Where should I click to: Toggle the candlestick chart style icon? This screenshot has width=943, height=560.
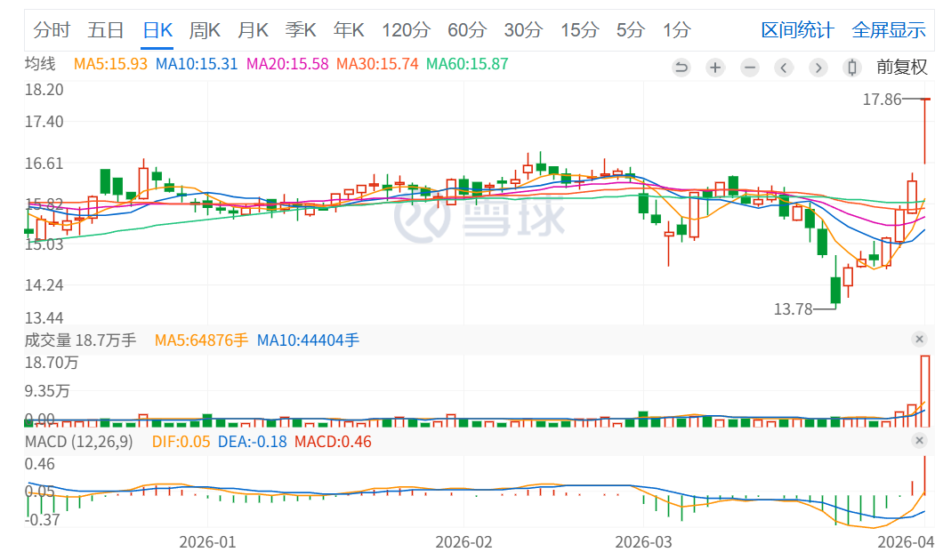click(x=852, y=68)
